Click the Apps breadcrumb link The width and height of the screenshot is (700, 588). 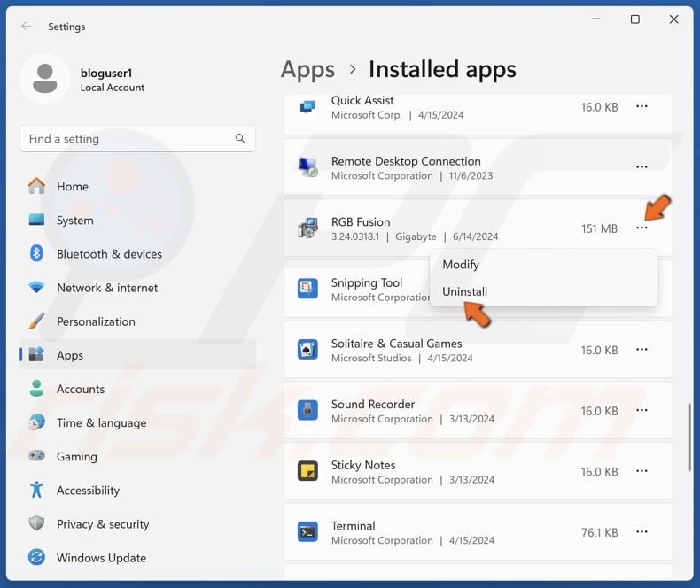[x=307, y=70]
